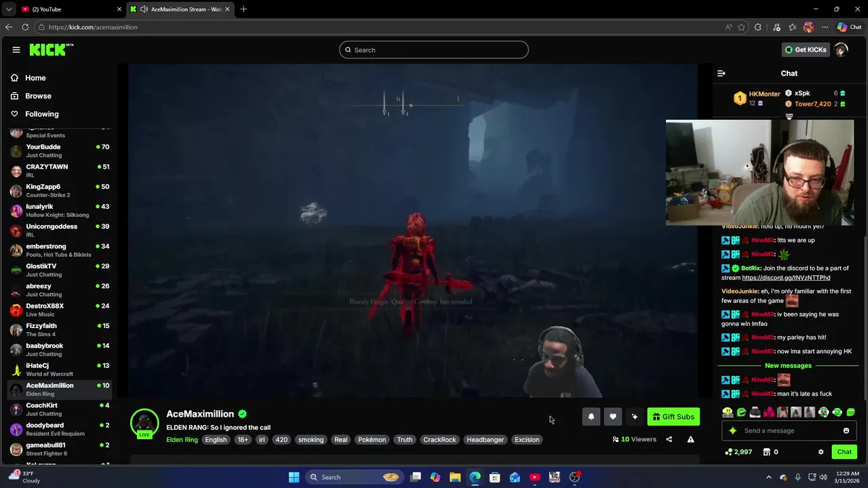This screenshot has width=868, height=488.
Task: Open chat settings gear icon
Action: tap(821, 452)
